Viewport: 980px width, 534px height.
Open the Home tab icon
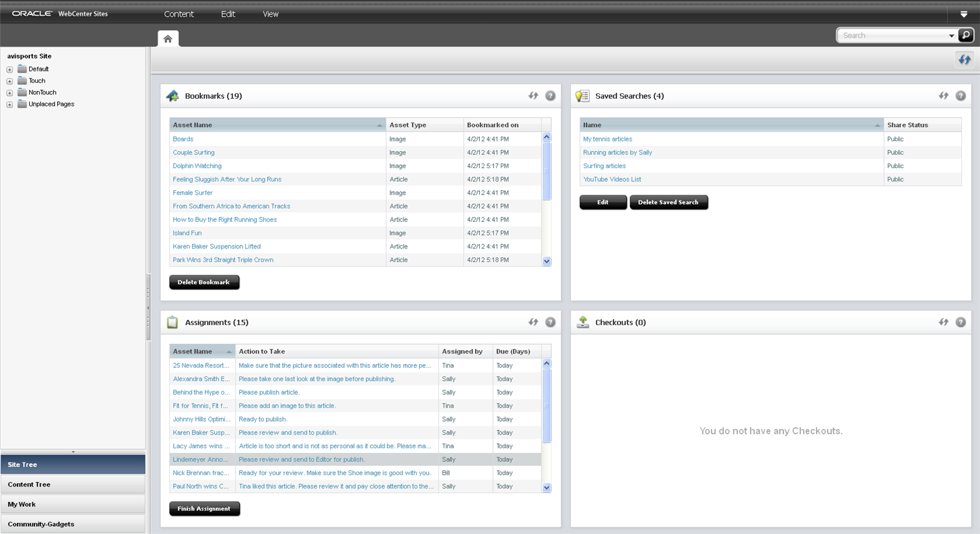point(168,39)
